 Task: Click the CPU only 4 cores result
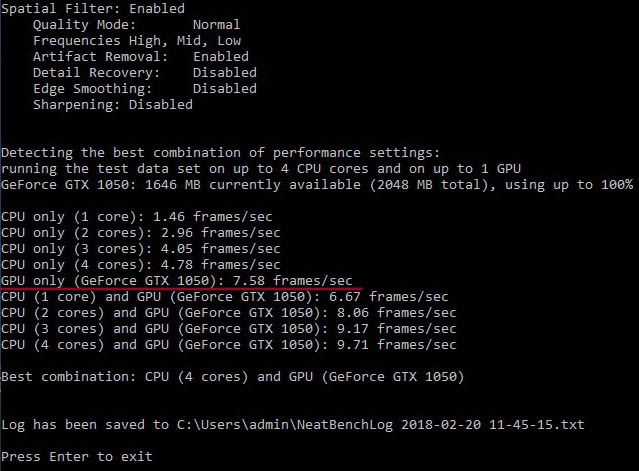(141, 265)
